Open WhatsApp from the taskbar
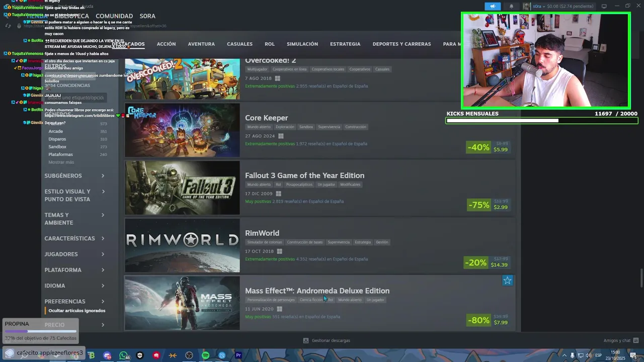 [x=124, y=355]
